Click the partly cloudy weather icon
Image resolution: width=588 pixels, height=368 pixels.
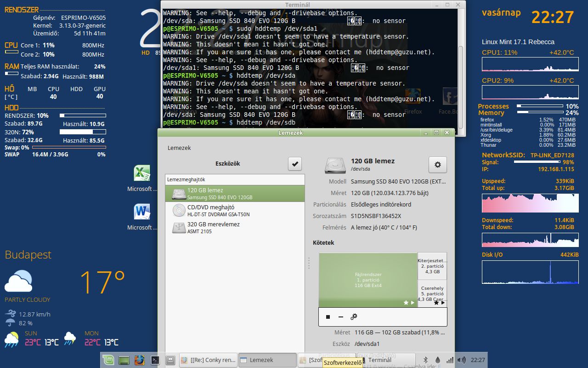18,281
